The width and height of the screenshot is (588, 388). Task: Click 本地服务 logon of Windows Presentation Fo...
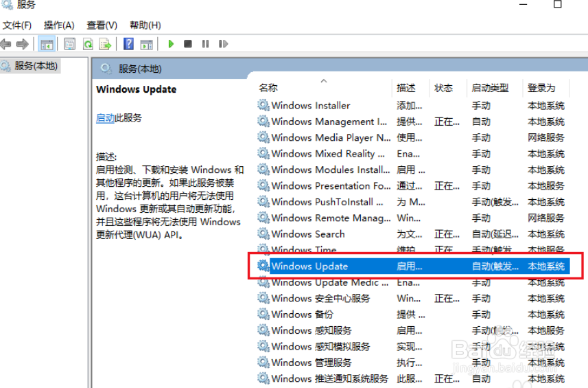point(546,186)
